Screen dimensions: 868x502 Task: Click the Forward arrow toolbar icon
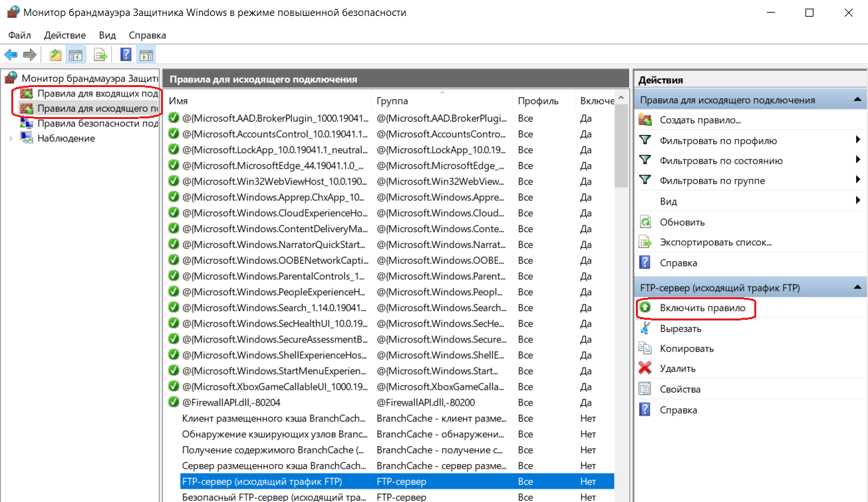pyautogui.click(x=29, y=55)
